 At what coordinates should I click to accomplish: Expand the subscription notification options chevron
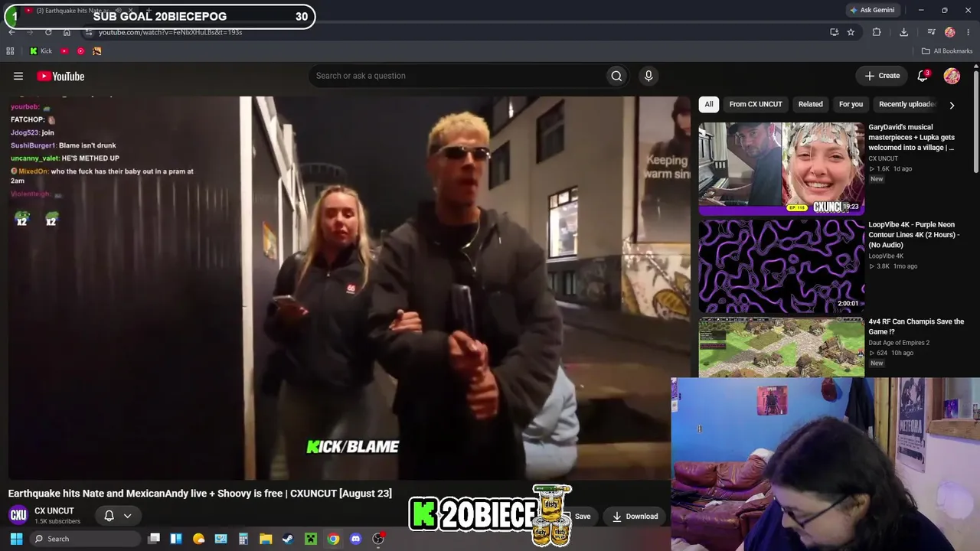127,516
